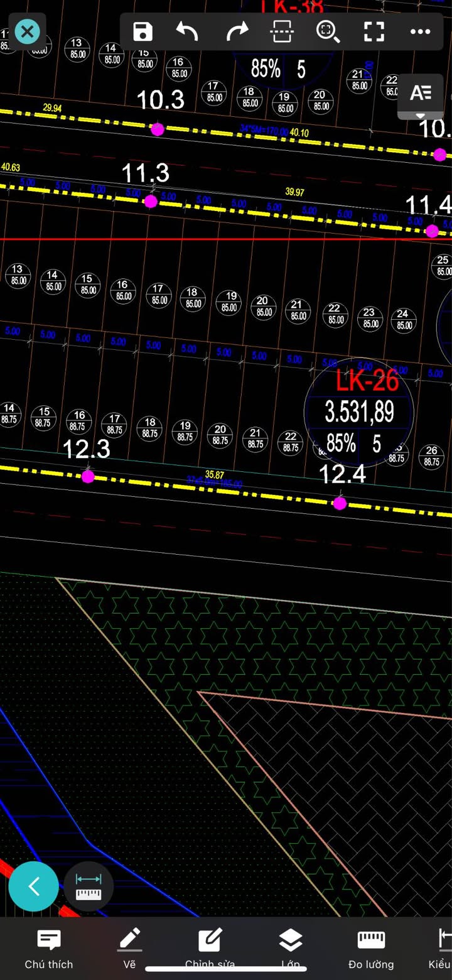Undo the last action
The width and height of the screenshot is (452, 980).
pos(188,31)
